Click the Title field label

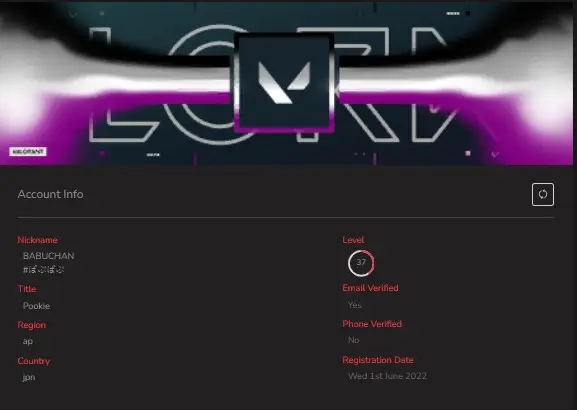coord(27,289)
